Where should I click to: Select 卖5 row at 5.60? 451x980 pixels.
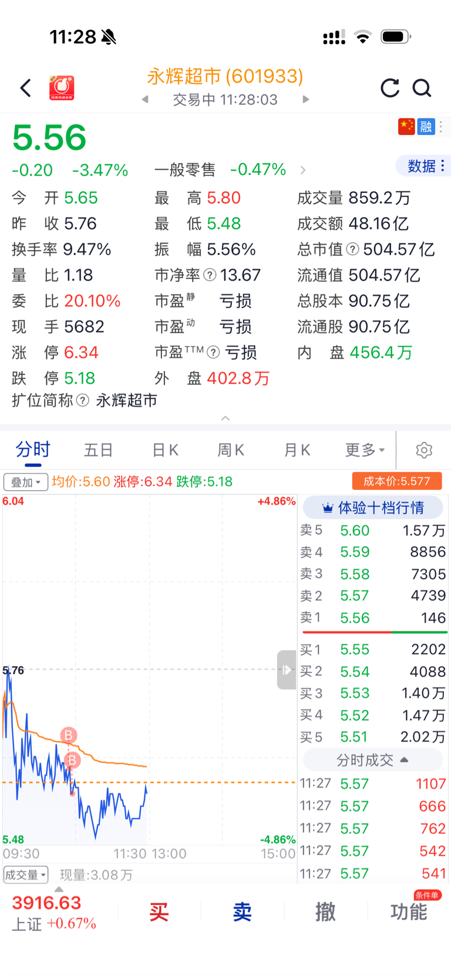click(373, 530)
